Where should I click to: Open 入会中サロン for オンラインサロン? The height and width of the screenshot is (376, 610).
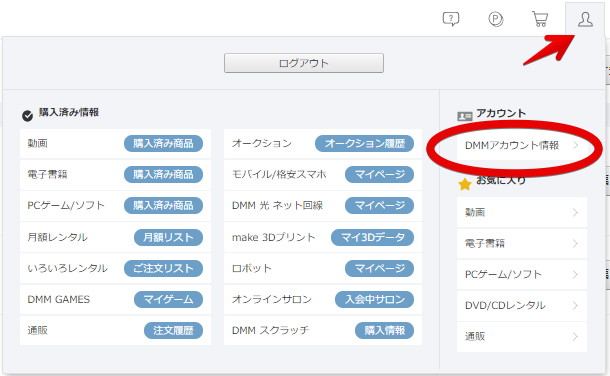pos(374,299)
